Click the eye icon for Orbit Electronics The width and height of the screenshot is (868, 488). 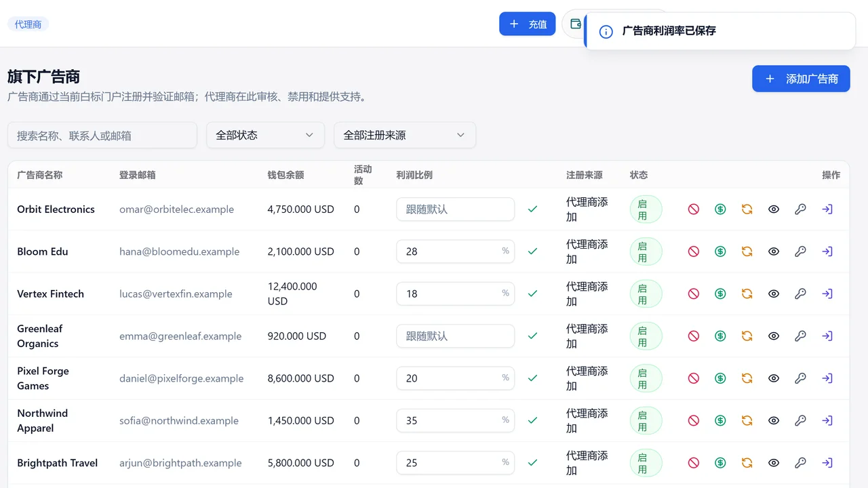[x=774, y=209]
